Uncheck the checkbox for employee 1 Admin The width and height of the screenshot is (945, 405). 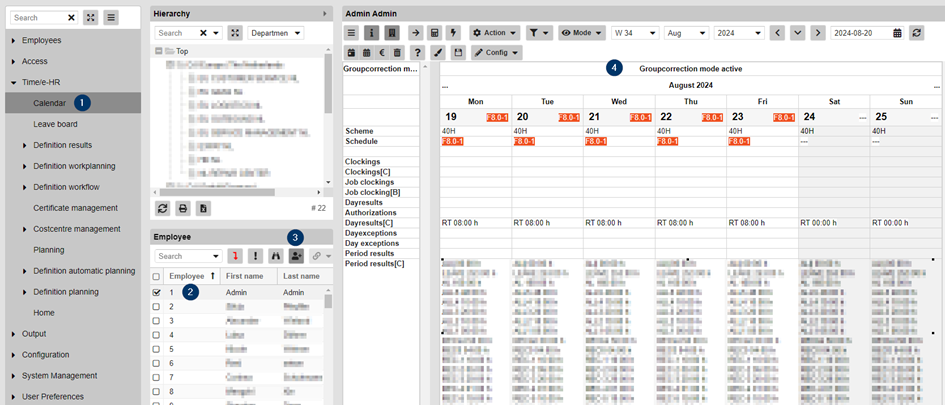[x=155, y=292]
